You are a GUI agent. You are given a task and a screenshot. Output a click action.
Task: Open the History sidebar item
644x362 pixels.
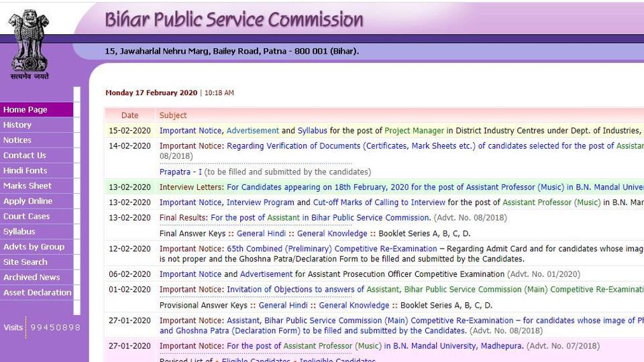coord(36,125)
